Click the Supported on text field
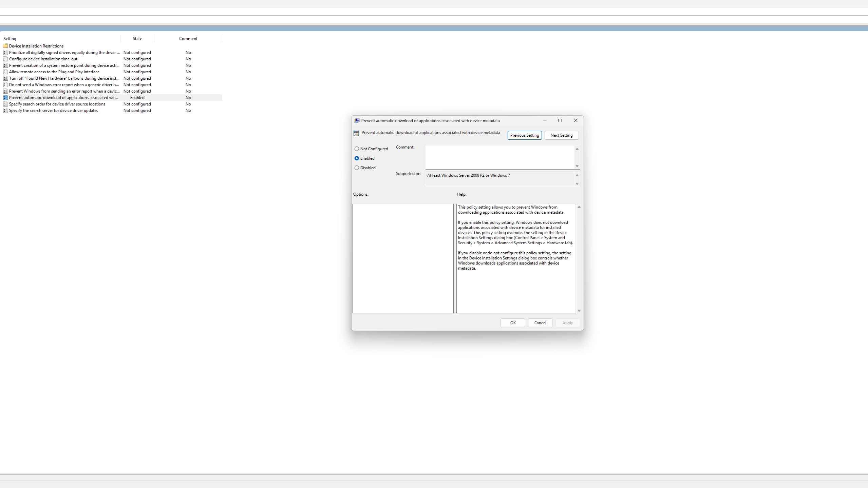Screen dimensions: 868x488 click(x=500, y=179)
